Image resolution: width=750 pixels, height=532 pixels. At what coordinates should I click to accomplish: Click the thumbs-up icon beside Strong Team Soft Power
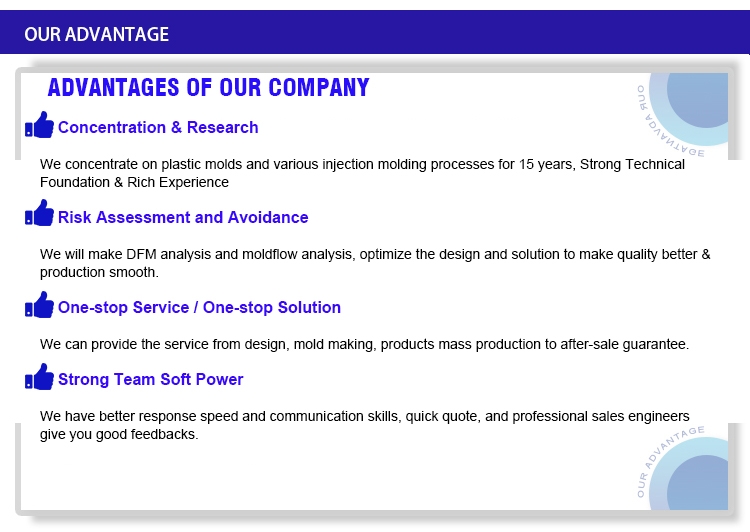click(x=40, y=378)
